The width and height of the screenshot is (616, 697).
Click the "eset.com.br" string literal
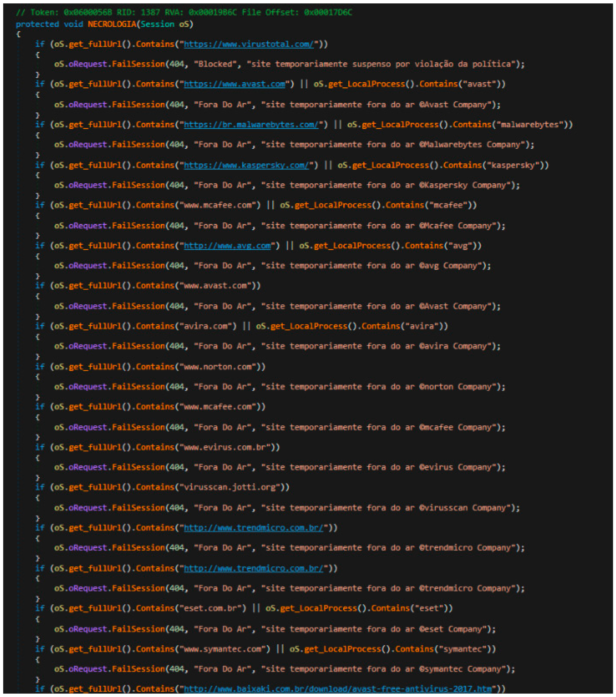pyautogui.click(x=210, y=608)
